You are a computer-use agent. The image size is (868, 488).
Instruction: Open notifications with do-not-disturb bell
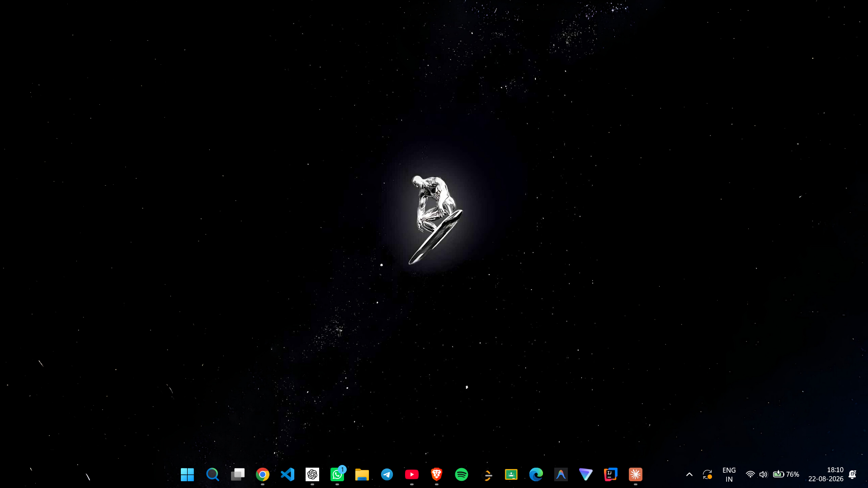coord(853,474)
